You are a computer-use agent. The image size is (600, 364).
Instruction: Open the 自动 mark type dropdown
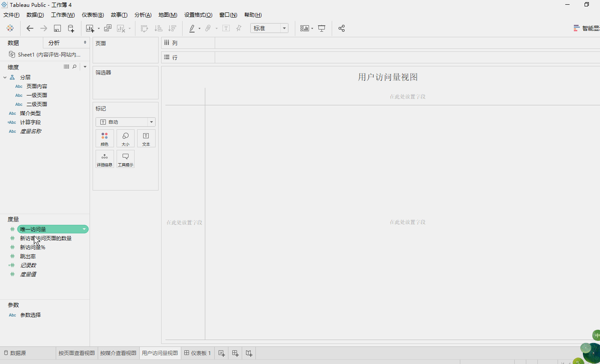pyautogui.click(x=126, y=122)
